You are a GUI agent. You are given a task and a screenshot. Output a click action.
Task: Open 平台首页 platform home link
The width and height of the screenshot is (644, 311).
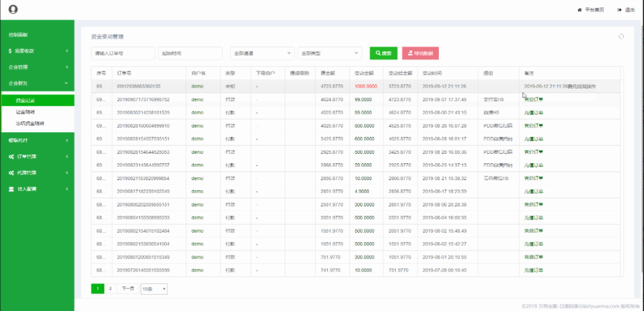tap(591, 10)
